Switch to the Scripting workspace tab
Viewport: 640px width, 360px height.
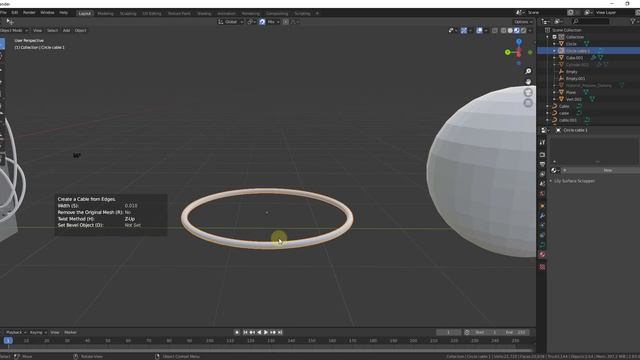[x=302, y=13]
